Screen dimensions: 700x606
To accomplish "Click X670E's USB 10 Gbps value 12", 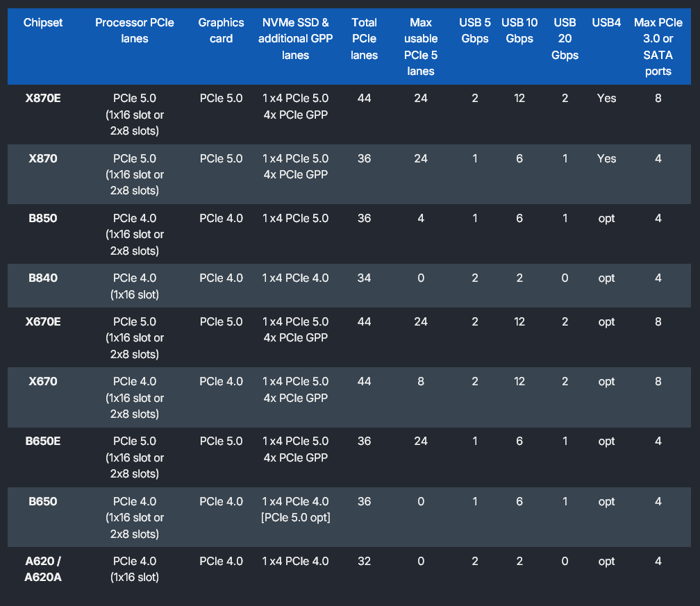I will click(519, 322).
